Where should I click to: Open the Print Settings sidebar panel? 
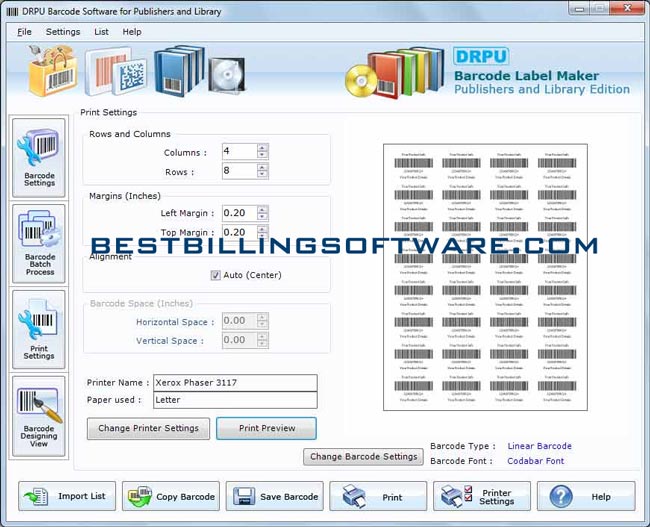[x=39, y=329]
